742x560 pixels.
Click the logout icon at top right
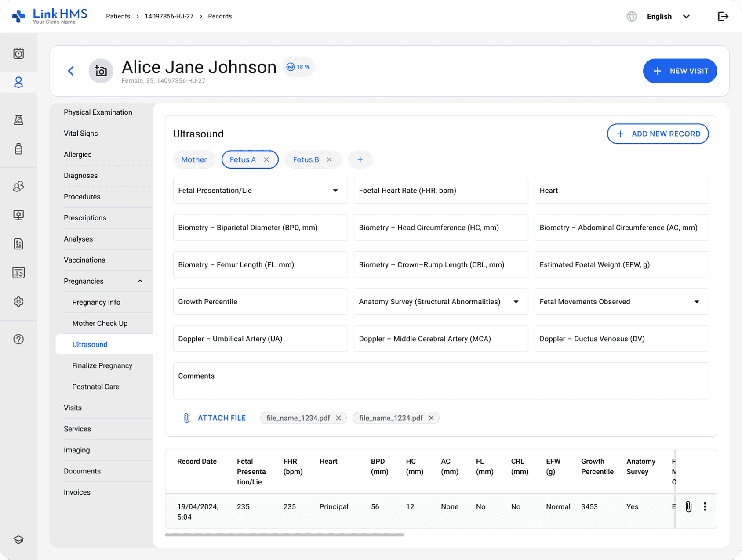(723, 17)
